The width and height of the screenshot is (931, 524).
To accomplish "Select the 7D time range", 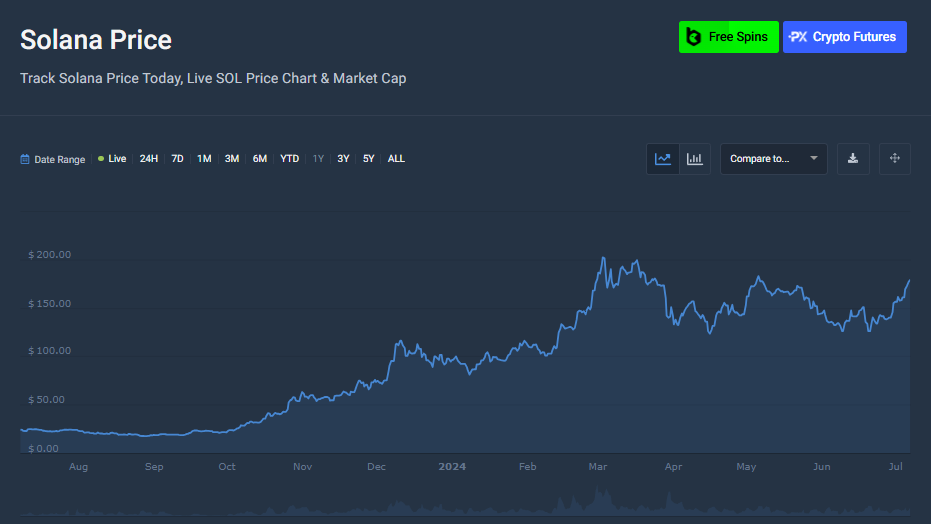I will click(x=177, y=159).
